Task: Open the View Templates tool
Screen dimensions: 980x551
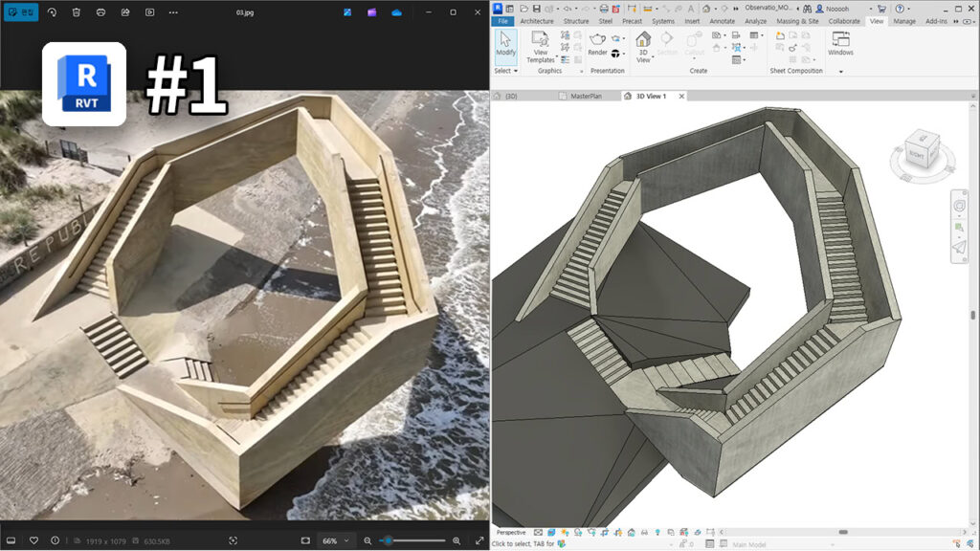Action: click(x=540, y=44)
